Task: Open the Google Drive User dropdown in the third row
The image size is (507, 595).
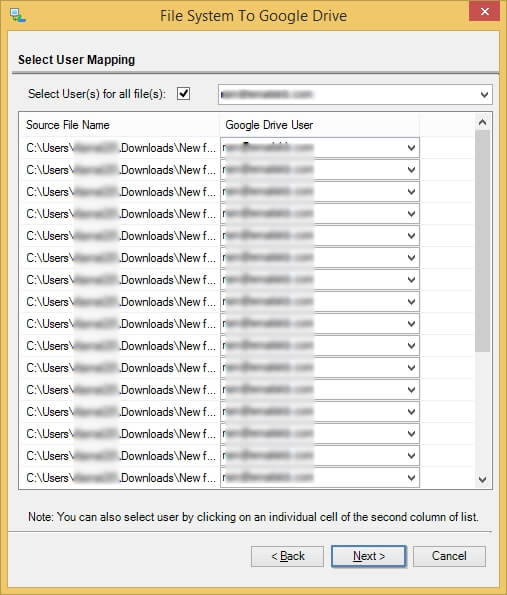Action: click(x=411, y=192)
